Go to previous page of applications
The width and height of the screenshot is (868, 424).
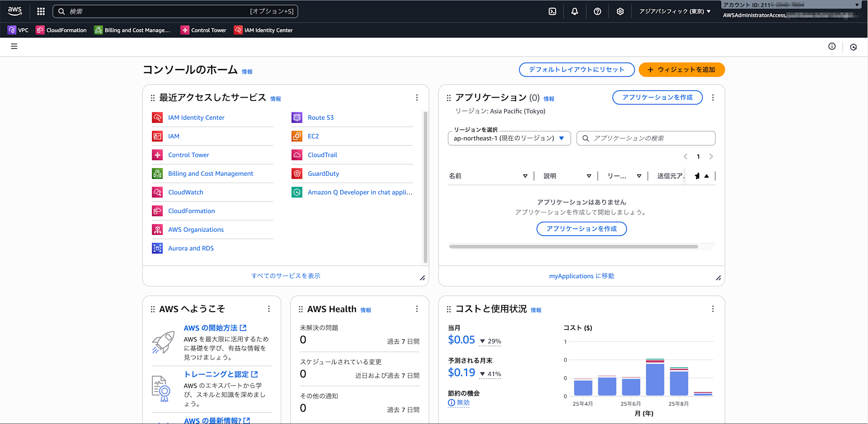(685, 157)
